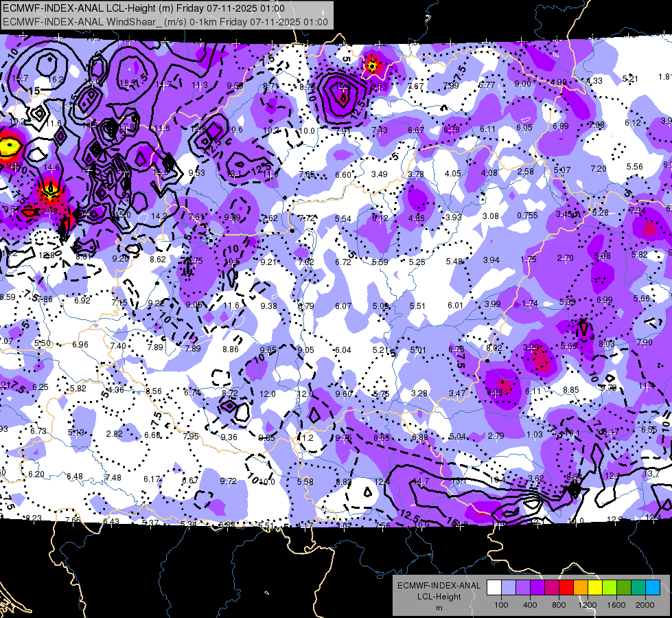Click the orange swatch in the legend

581,588
